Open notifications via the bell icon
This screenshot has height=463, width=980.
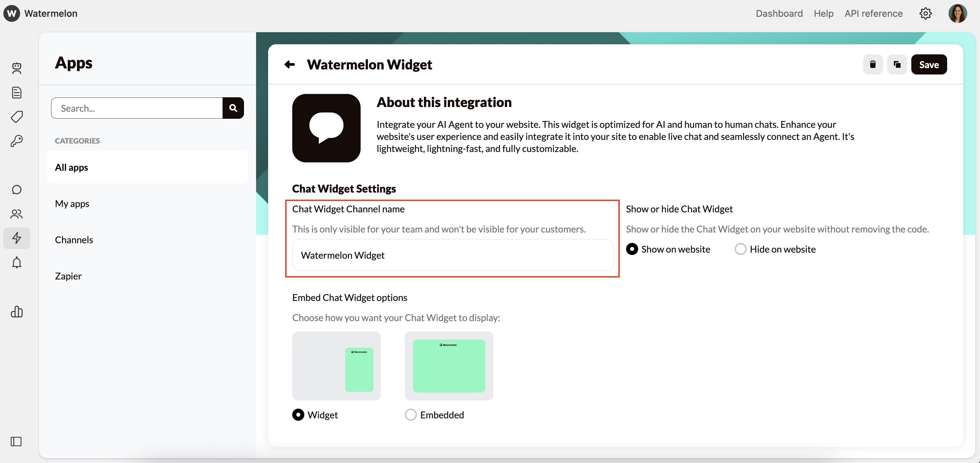[x=16, y=262]
